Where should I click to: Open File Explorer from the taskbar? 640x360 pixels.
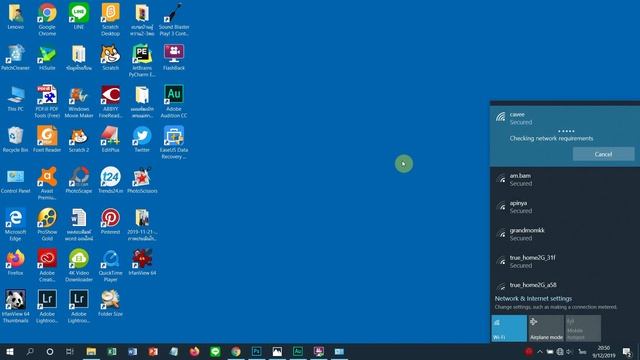point(91,351)
